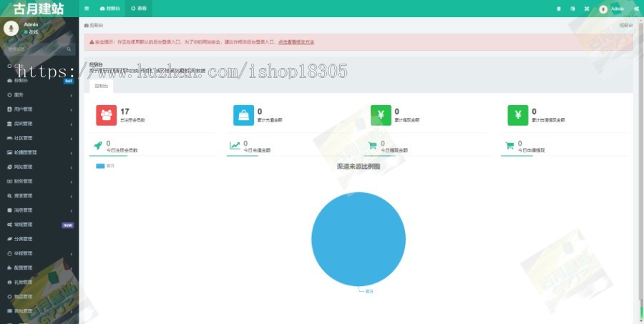Click the 控制台 breadcrumb at top left
The width and height of the screenshot is (644, 324).
pos(94,26)
